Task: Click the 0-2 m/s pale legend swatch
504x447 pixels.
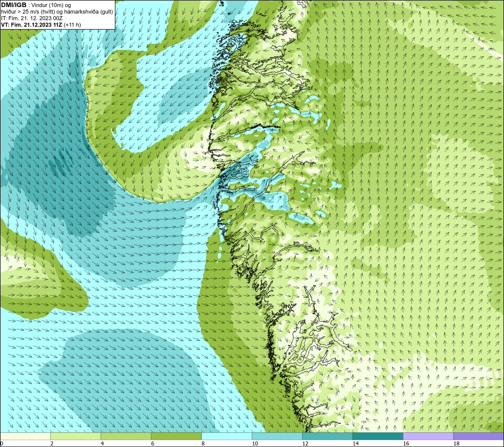Action: pos(25,436)
